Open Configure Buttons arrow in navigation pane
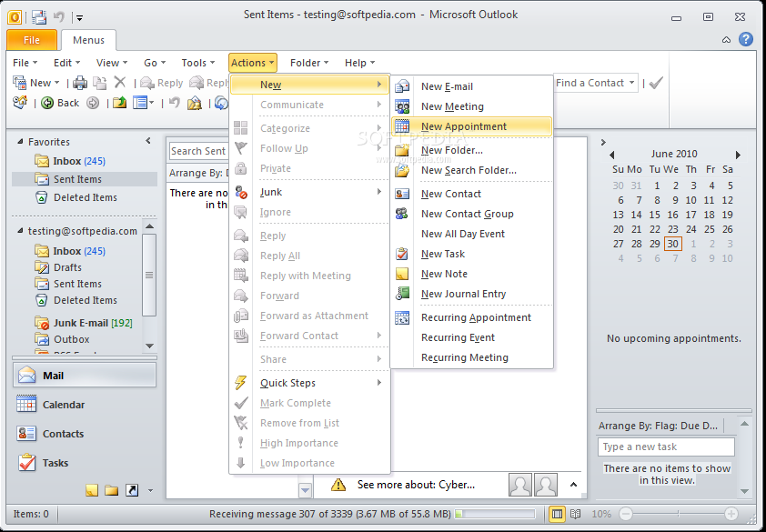This screenshot has height=532, width=766. [x=150, y=490]
